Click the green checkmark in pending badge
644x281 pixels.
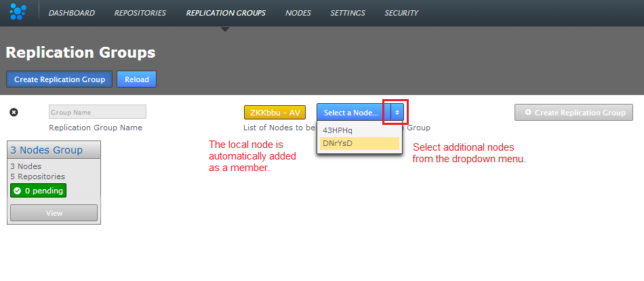(x=17, y=191)
